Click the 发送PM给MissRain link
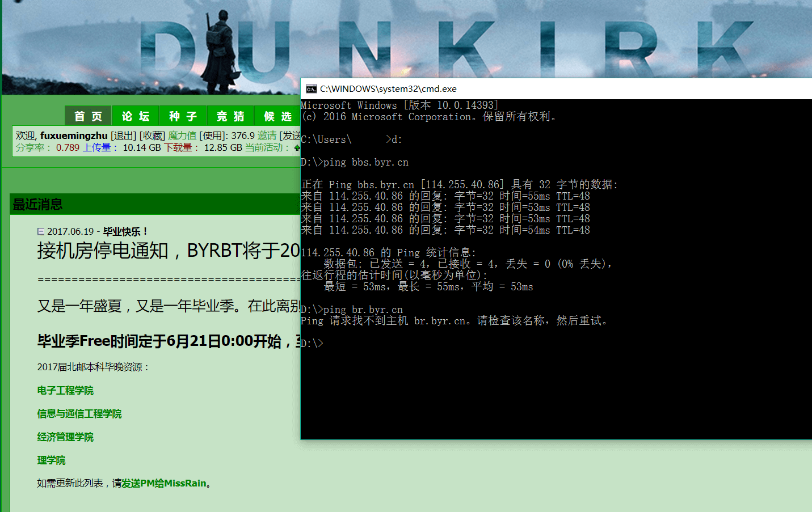812x512 pixels. pos(164,483)
